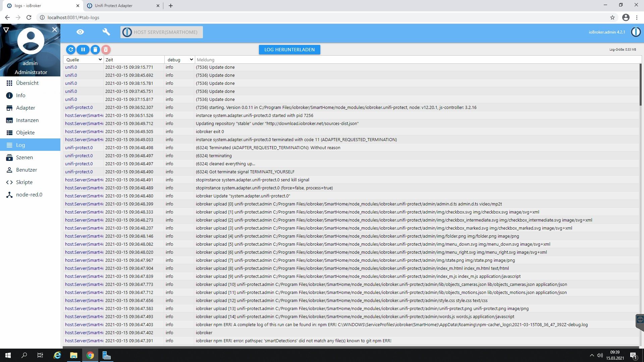Click unifi-protect.0 source at 09:36:52.307
Viewport: 644px width, 362px height.
tap(79, 107)
